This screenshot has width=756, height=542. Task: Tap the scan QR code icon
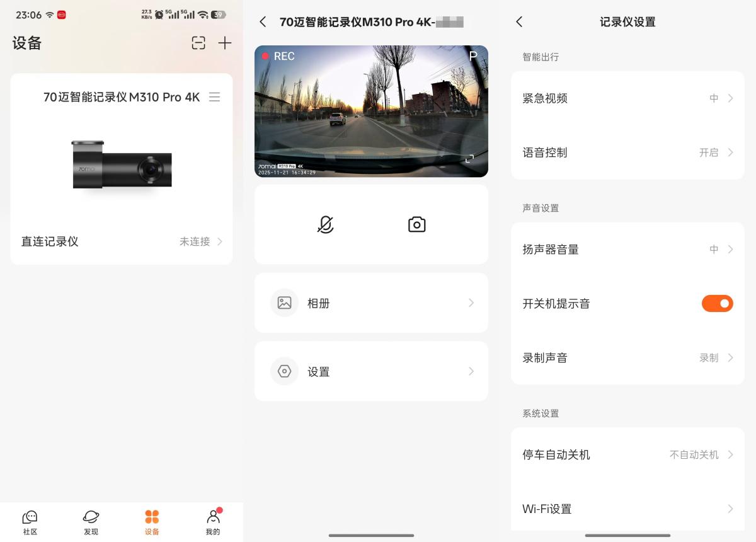[198, 43]
